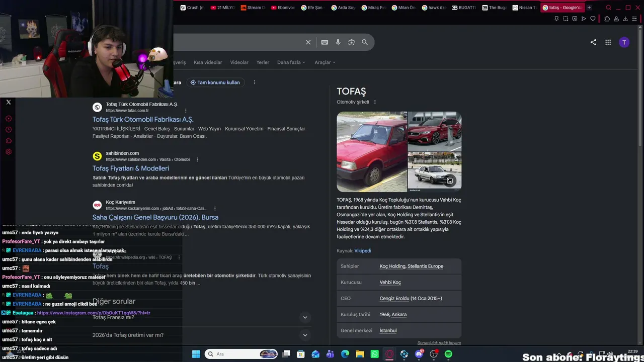Expand the 'Tofaş Fransız mı?' question
The image size is (644, 362).
tap(304, 317)
